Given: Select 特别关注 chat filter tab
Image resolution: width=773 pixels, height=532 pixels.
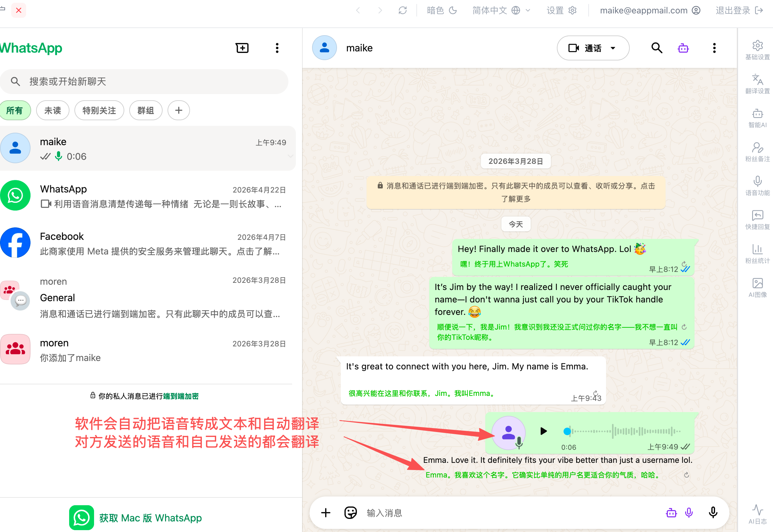Looking at the screenshot, I should click(99, 110).
